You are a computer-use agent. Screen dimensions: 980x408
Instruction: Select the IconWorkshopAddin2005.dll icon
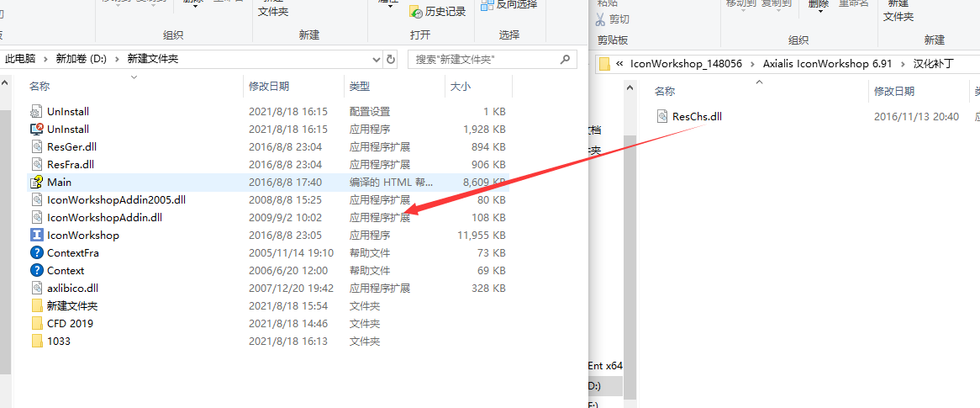(x=36, y=200)
